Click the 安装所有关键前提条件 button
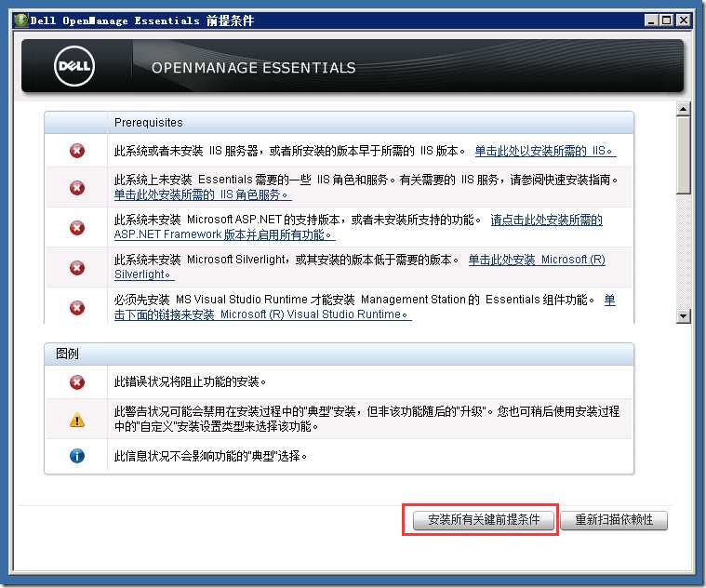 tap(484, 519)
